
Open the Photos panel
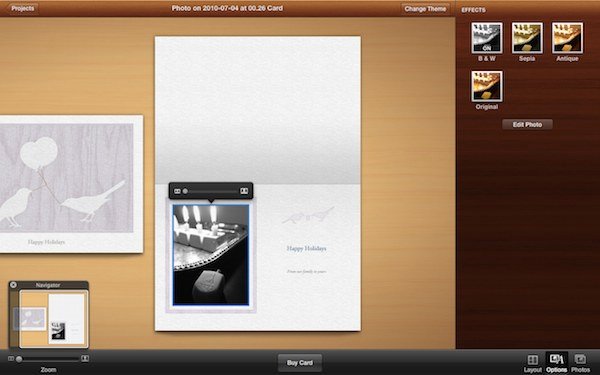click(580, 363)
